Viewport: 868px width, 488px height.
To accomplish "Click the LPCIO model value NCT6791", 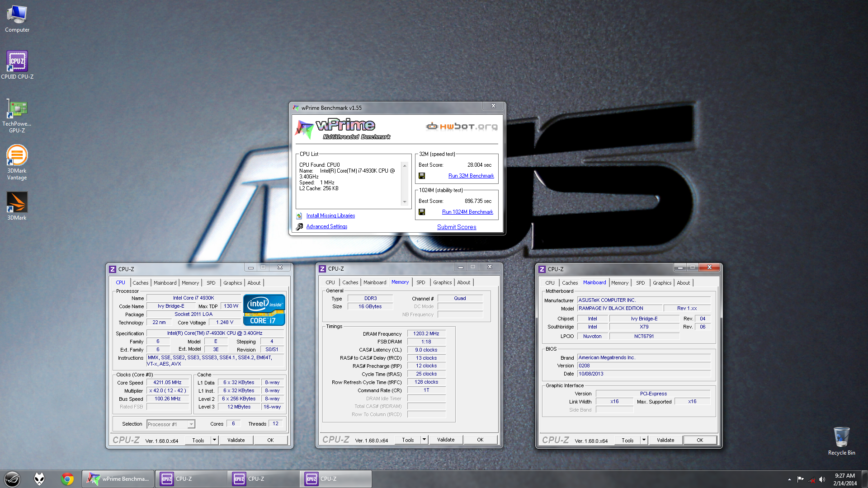I will pyautogui.click(x=644, y=336).
